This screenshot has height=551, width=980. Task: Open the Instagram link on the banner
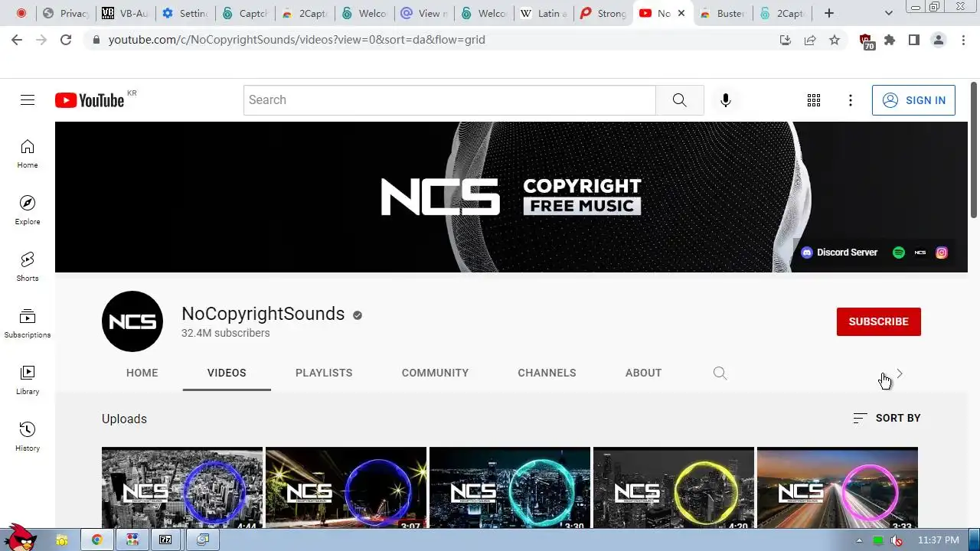942,253
